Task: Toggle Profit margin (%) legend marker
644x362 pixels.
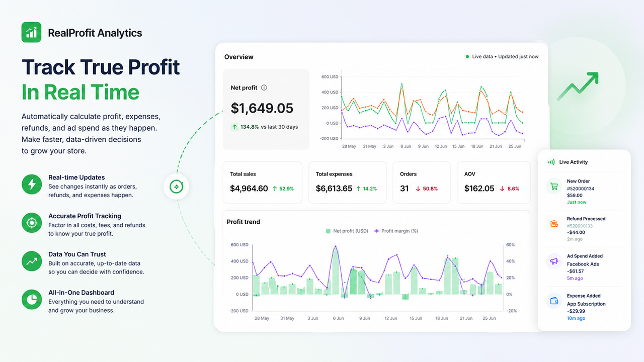Action: pos(376,231)
